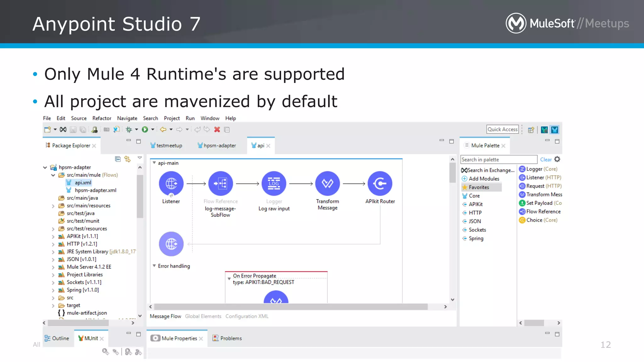644x362 pixels.
Task: Expand the APIKit [v1.1.1] library
Action: coord(53,237)
